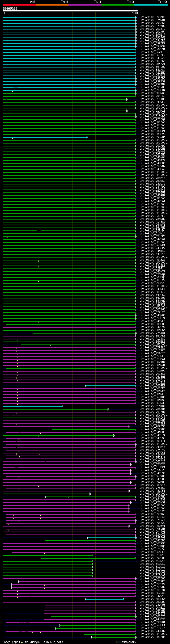The width and height of the screenshot is (170, 644).
Task: Open hit UniRef100_Q9LNU4
Action: [152, 32]
